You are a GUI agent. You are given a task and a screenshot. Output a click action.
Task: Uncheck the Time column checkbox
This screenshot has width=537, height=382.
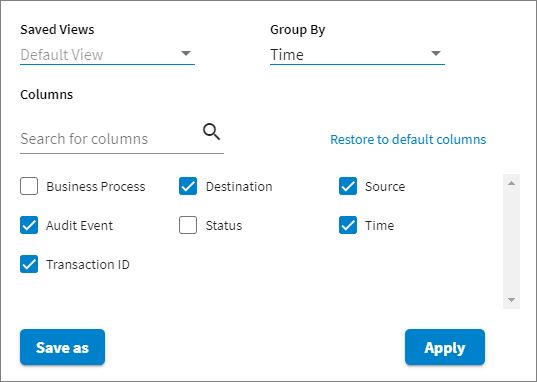[348, 225]
